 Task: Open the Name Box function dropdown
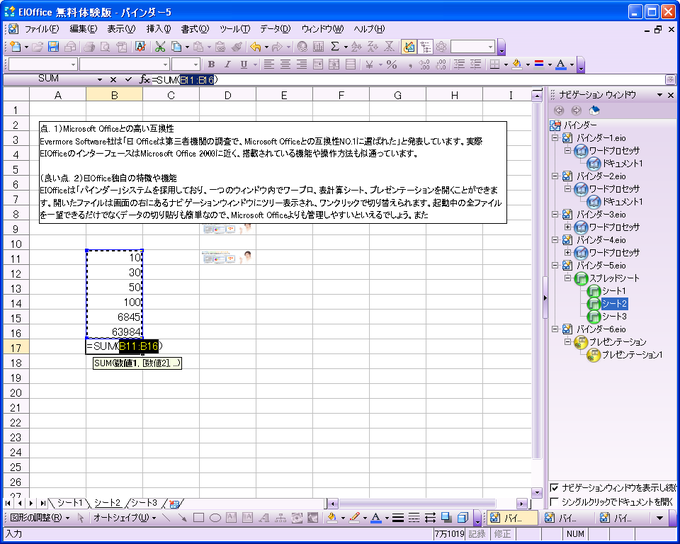(100, 79)
